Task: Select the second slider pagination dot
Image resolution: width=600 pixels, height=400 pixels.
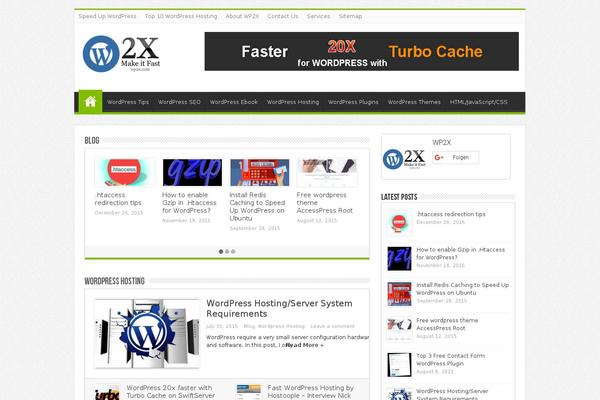Action: tap(227, 251)
